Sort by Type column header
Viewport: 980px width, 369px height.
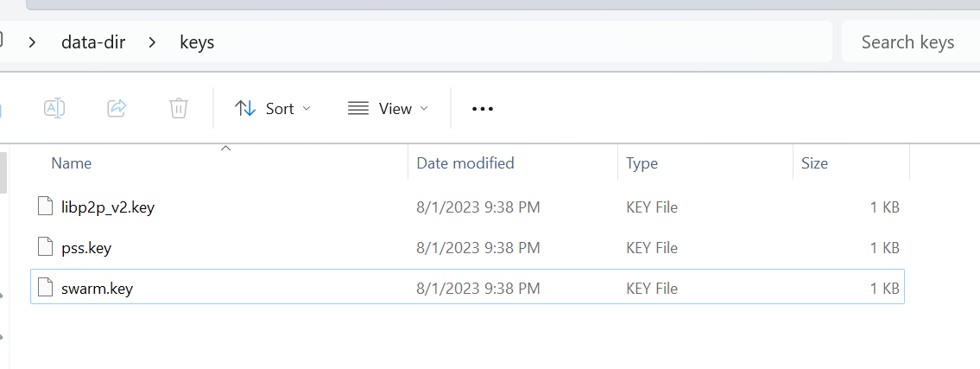[642, 163]
